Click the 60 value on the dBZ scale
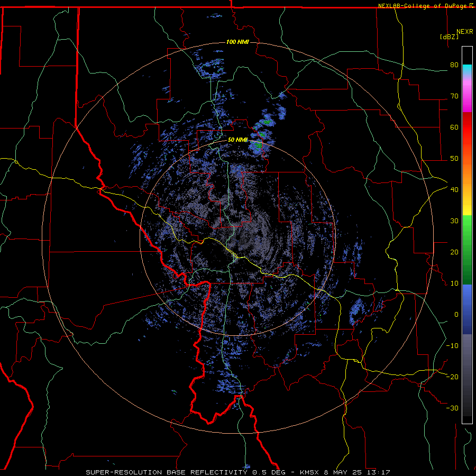 click(x=454, y=127)
